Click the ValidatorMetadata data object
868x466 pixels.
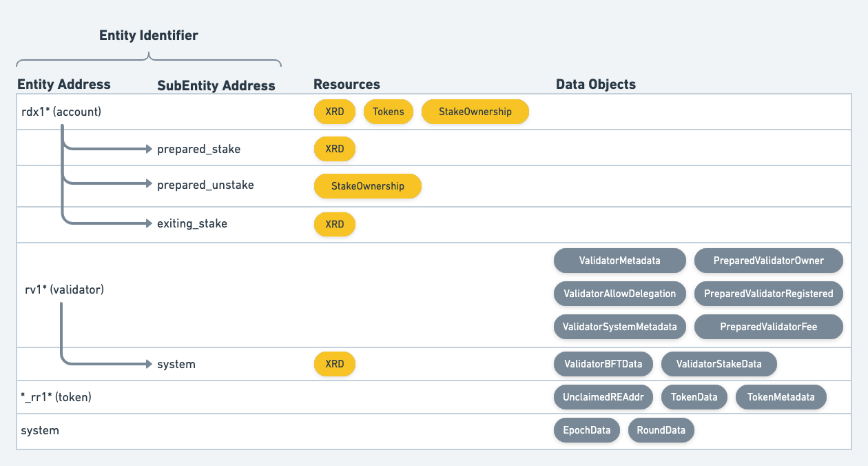click(x=619, y=261)
